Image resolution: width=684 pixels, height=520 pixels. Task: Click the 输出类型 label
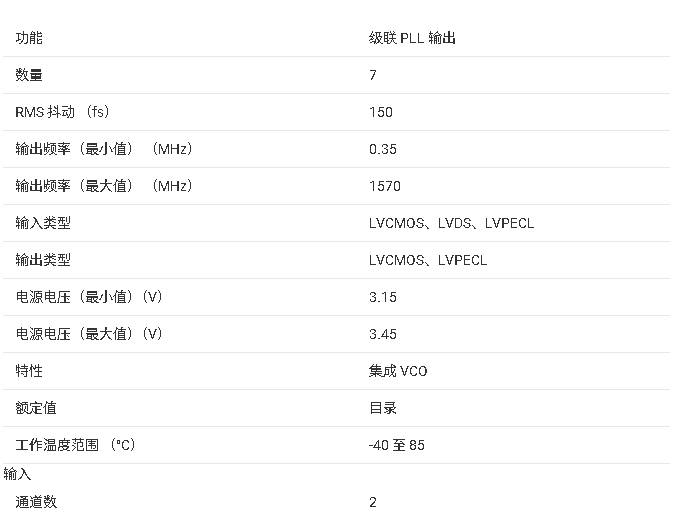pyautogui.click(x=43, y=260)
